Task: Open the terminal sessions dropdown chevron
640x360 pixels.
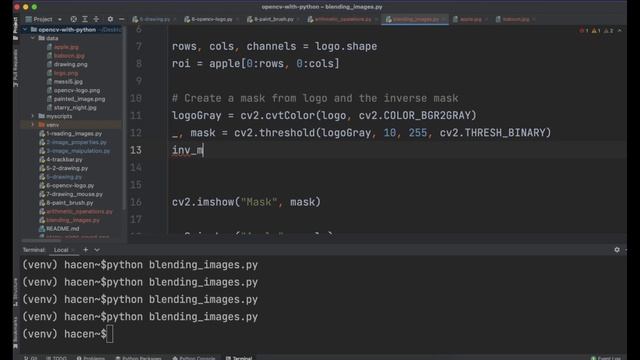Action: [x=97, y=250]
